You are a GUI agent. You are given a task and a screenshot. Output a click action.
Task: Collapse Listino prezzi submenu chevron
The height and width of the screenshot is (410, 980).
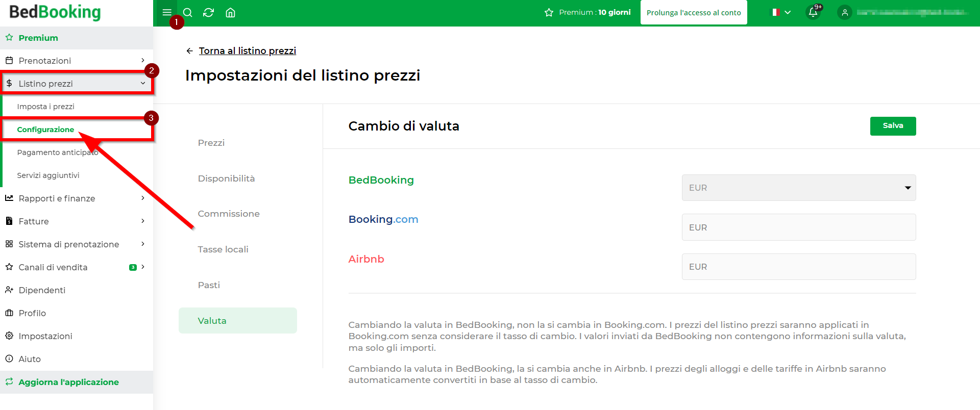tap(143, 83)
